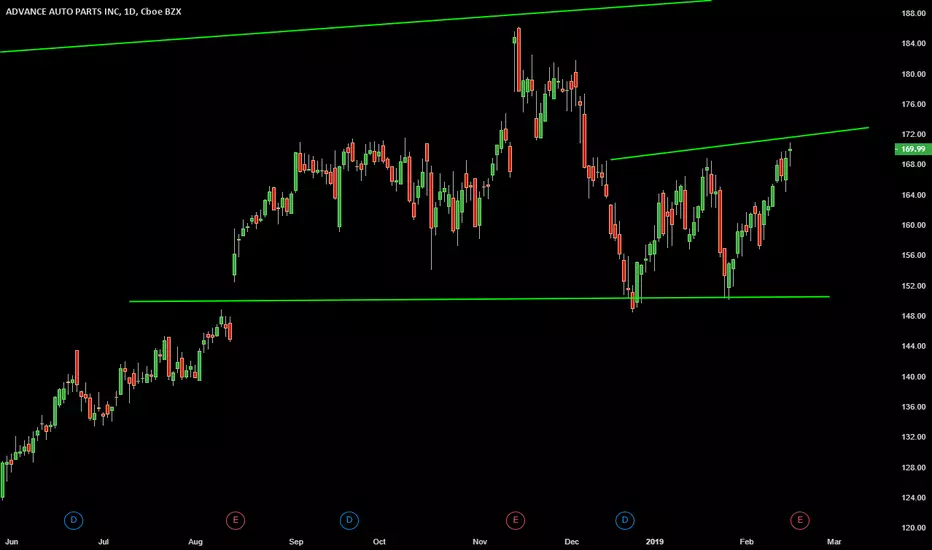The height and width of the screenshot is (550, 932).
Task: Click the Mar label on time axis
Action: coord(834,542)
